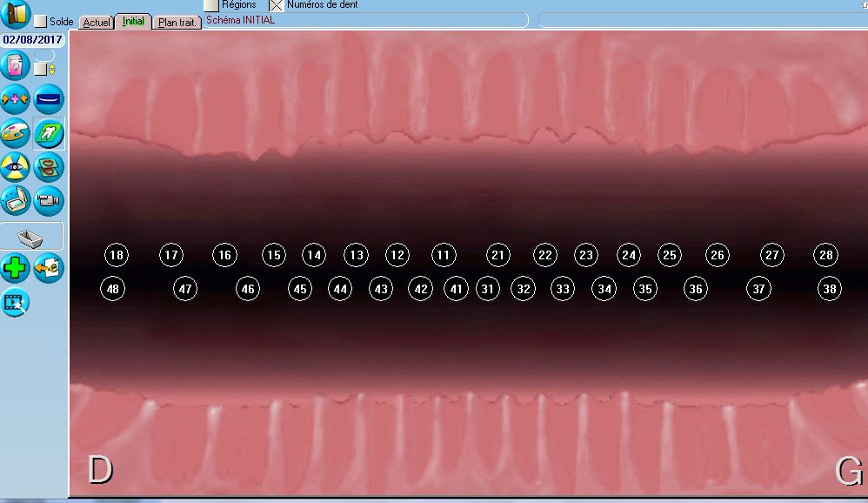Click the scanner icon

click(x=16, y=200)
